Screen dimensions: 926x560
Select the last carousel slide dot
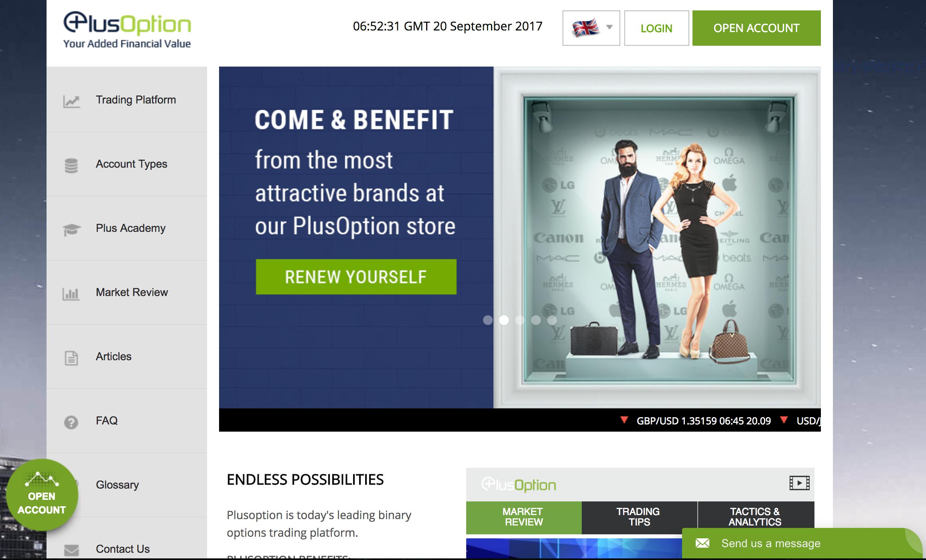(552, 320)
